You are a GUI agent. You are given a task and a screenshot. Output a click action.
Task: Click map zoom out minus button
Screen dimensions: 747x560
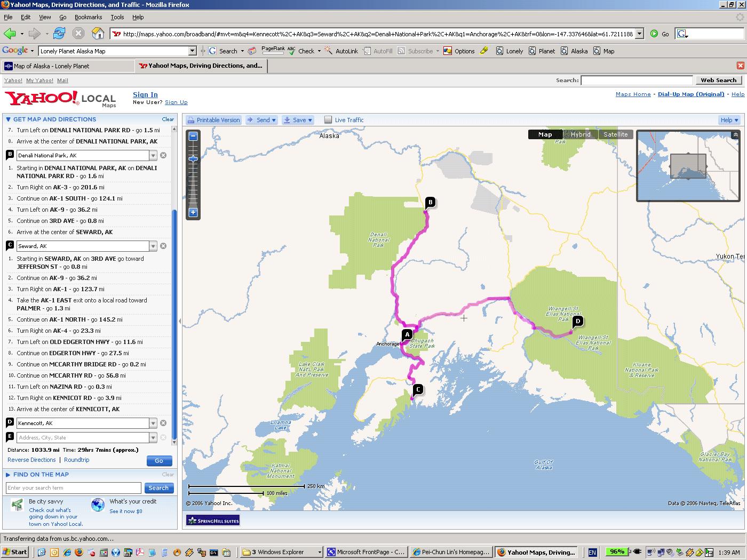(193, 137)
